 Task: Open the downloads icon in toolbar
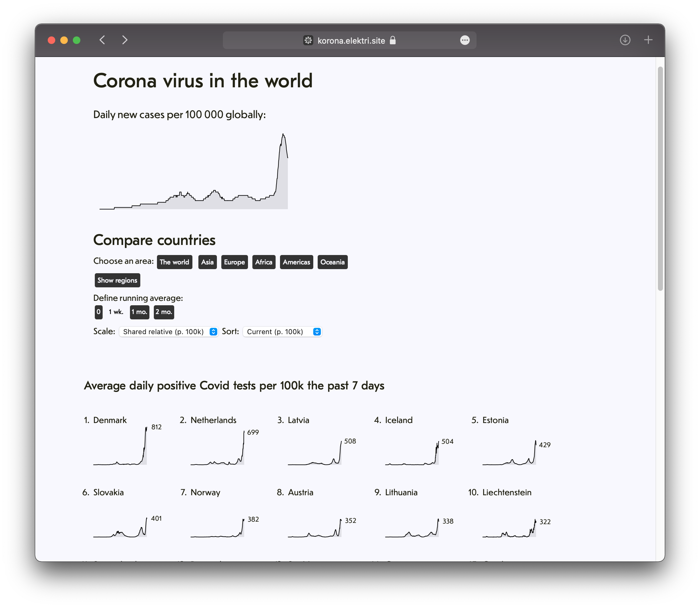625,40
